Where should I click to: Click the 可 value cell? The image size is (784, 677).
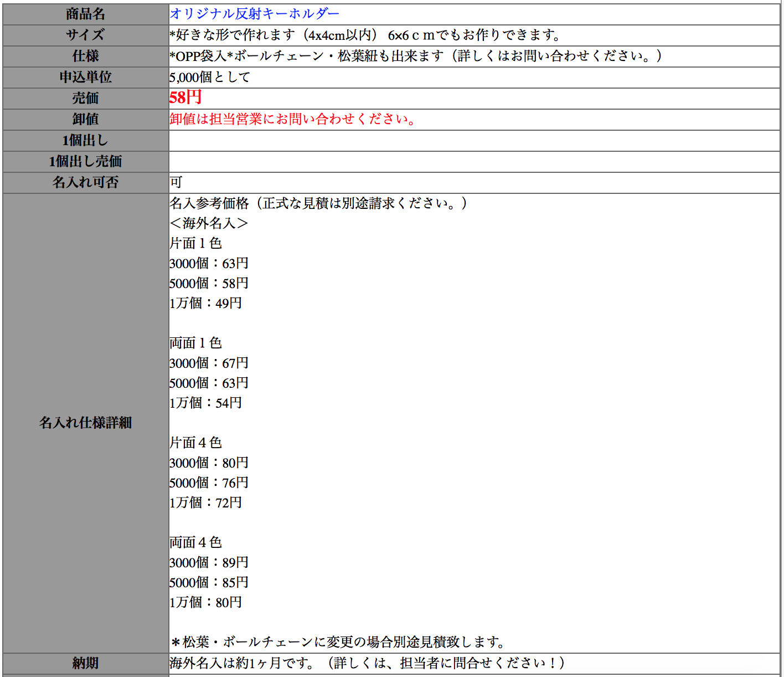(x=474, y=182)
